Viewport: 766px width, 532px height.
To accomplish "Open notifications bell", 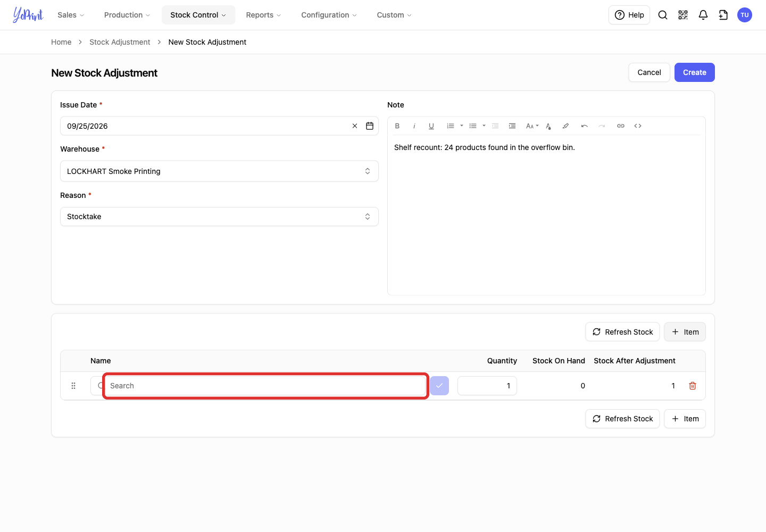I will click(703, 15).
